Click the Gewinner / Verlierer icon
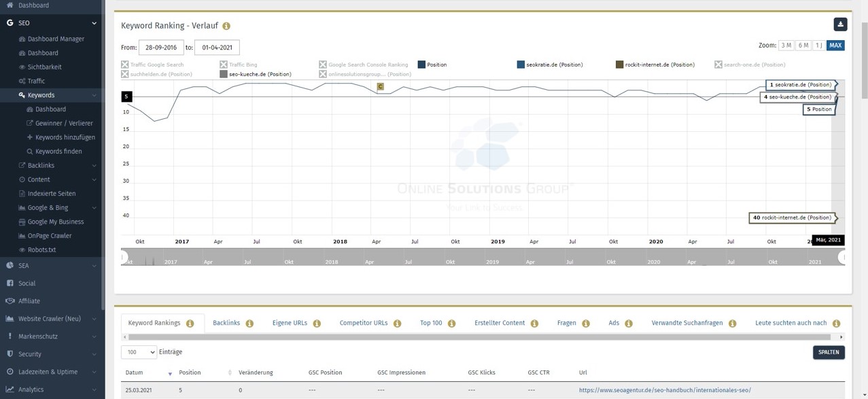The width and height of the screenshot is (868, 399). (x=29, y=123)
